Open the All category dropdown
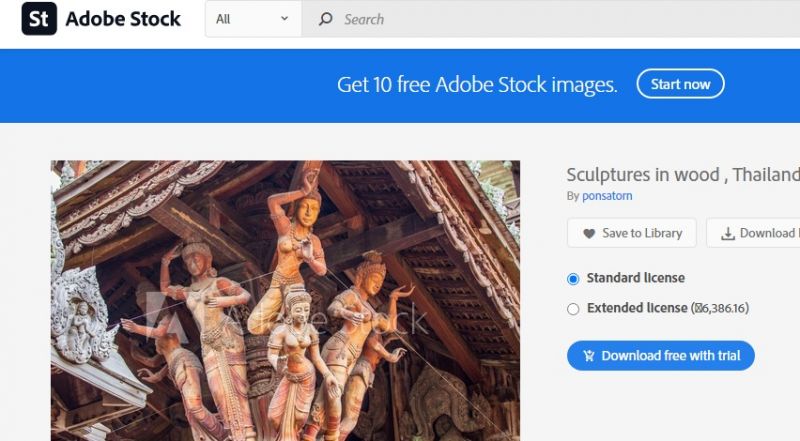Image resolution: width=800 pixels, height=441 pixels. 252,19
